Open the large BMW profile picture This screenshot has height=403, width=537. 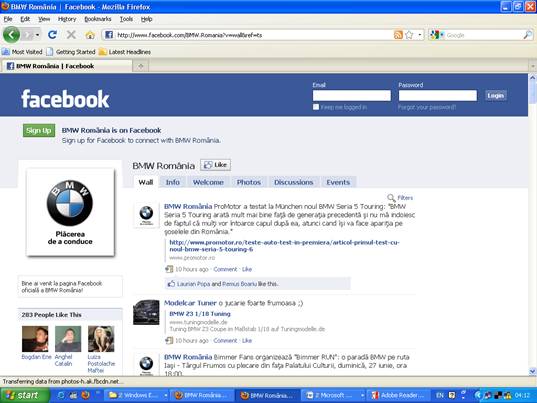(70, 212)
